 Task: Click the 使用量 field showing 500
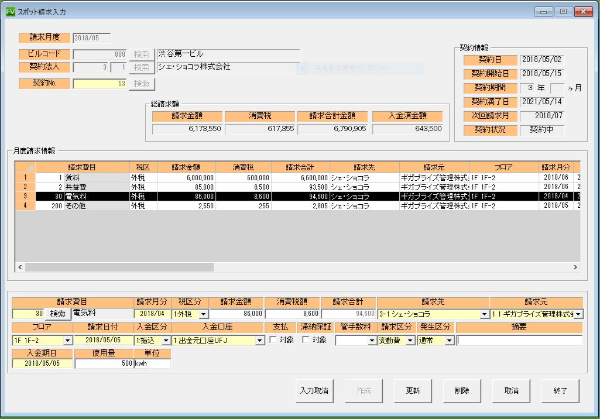(104, 363)
